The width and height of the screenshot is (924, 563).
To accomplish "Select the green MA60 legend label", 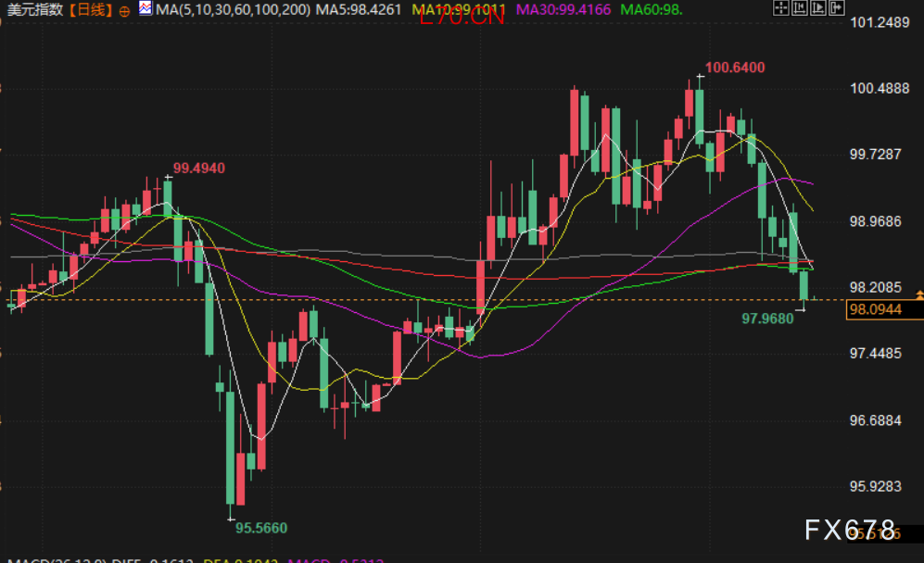I will point(651,9).
